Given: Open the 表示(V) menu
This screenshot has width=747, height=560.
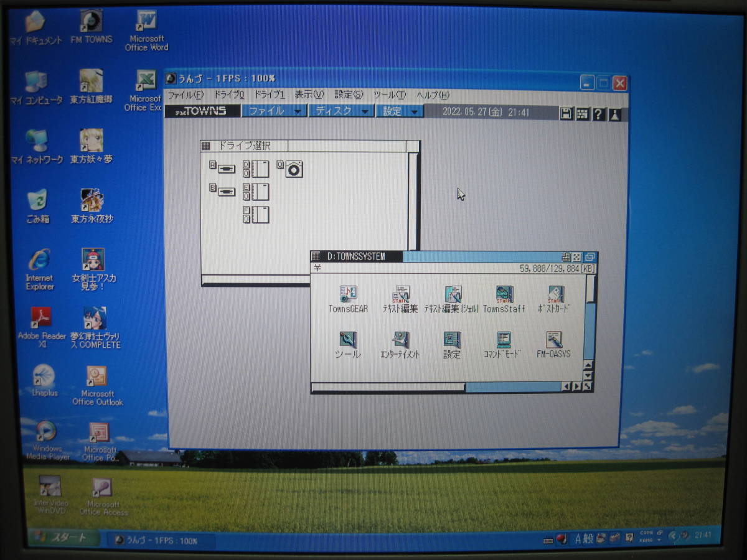Looking at the screenshot, I should (x=309, y=95).
